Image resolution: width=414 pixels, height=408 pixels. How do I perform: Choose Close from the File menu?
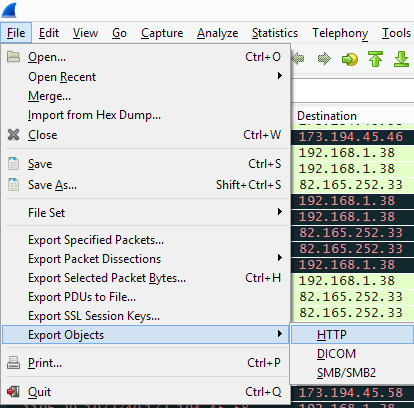point(145,135)
